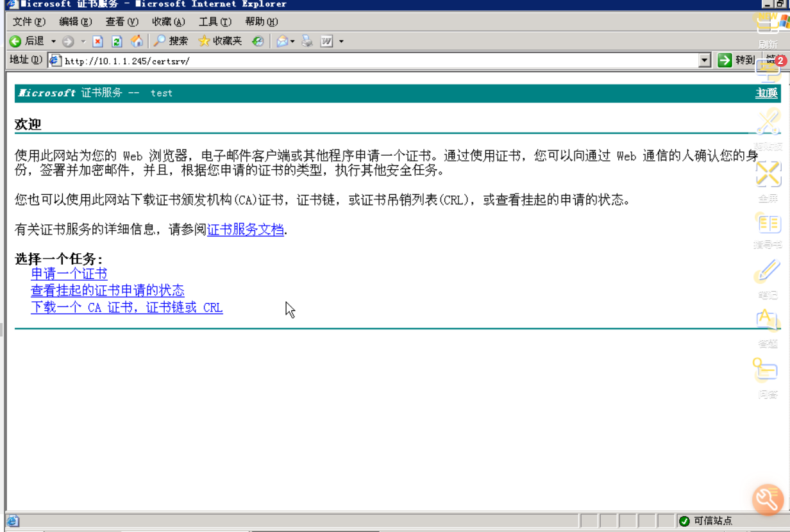Image resolution: width=790 pixels, height=532 pixels.
Task: Click the 转到 Go button
Action: point(736,60)
